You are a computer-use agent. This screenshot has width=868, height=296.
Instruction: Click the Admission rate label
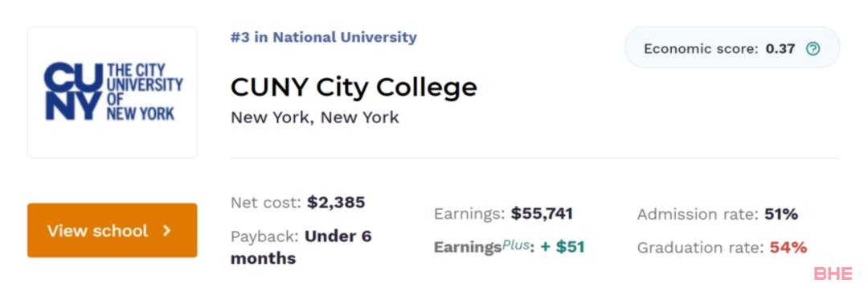[698, 214]
